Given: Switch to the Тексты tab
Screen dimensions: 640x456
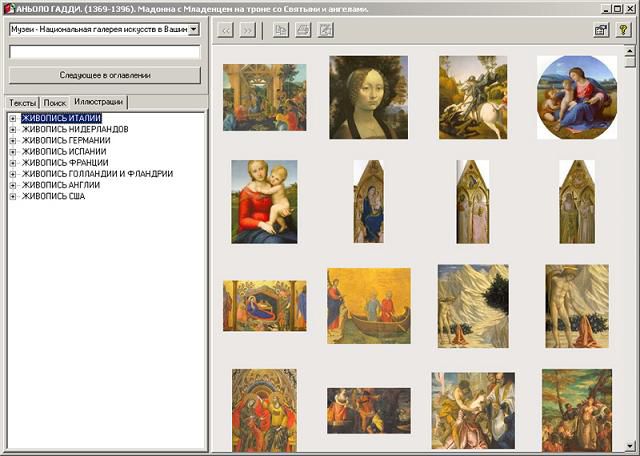Looking at the screenshot, I should [22, 103].
